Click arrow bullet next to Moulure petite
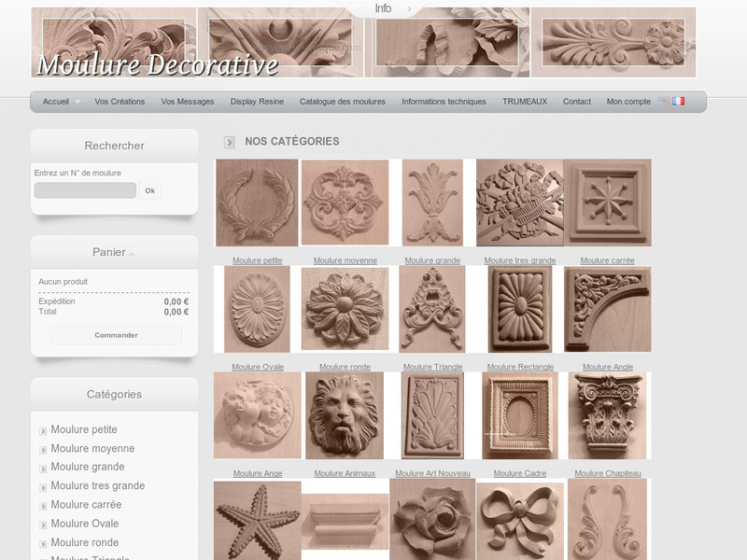Image resolution: width=747 pixels, height=560 pixels. [x=43, y=431]
